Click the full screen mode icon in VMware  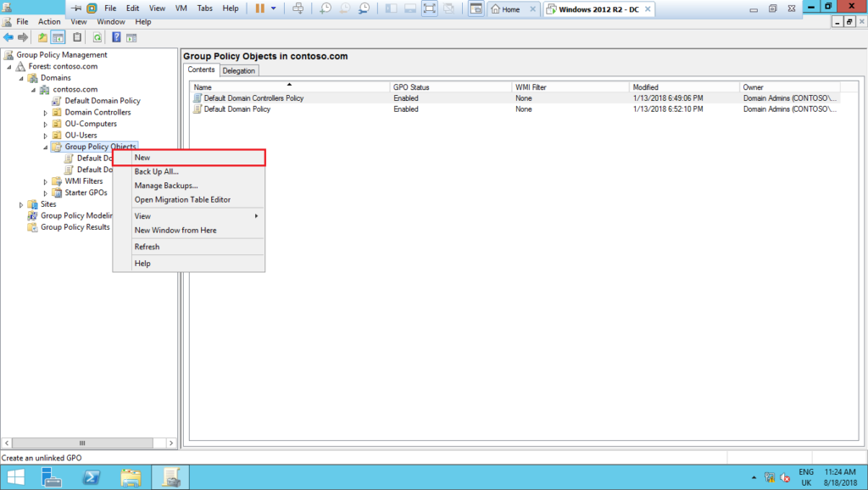[x=430, y=8]
